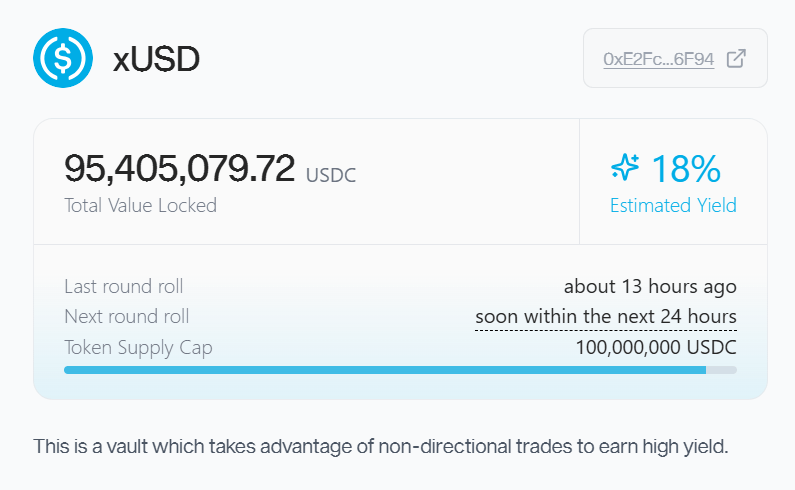Click the unfilled gray end of supply bar
The image size is (795, 490).
[723, 370]
